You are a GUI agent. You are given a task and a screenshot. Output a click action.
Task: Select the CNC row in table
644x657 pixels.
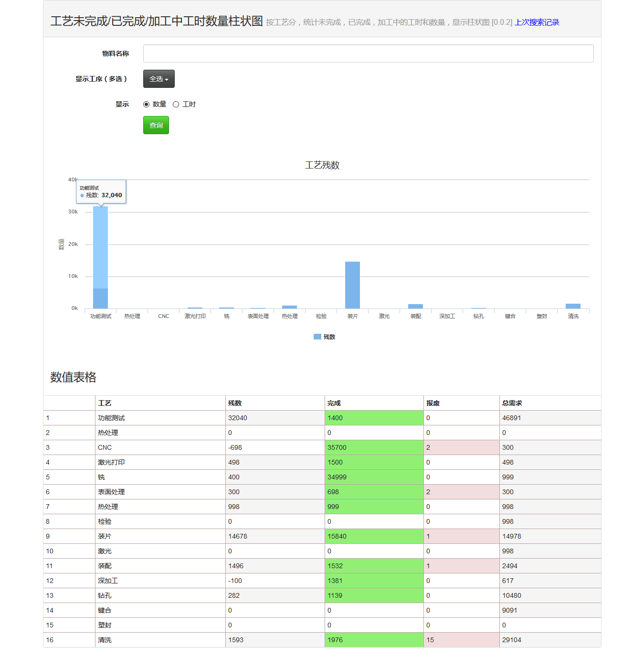105,447
